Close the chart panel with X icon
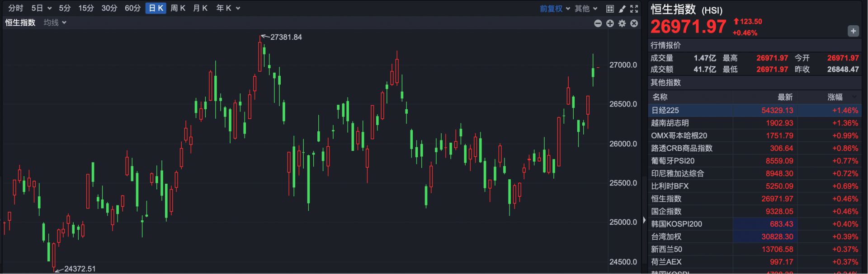The height and width of the screenshot is (274, 868). 634,23
